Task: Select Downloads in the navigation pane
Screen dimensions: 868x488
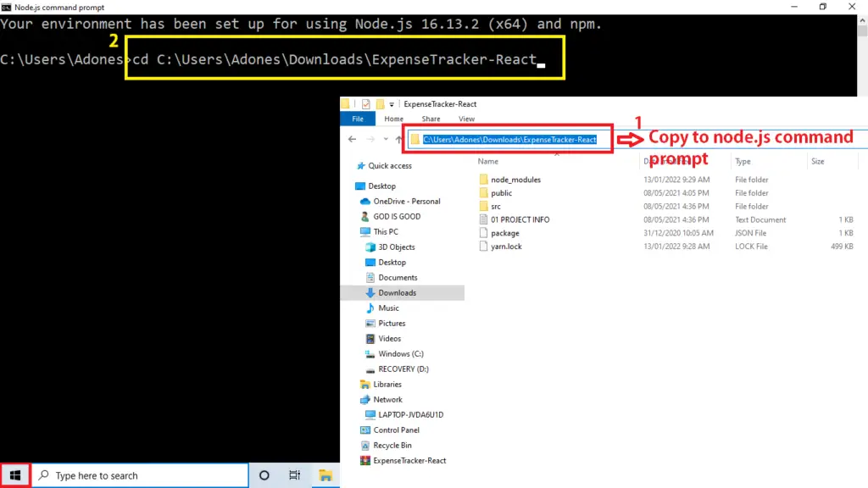Action: [x=397, y=293]
